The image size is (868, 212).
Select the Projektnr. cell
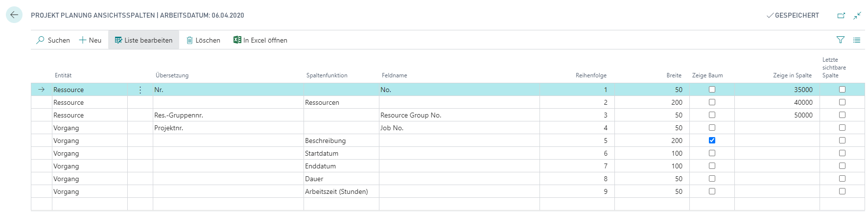coord(228,128)
